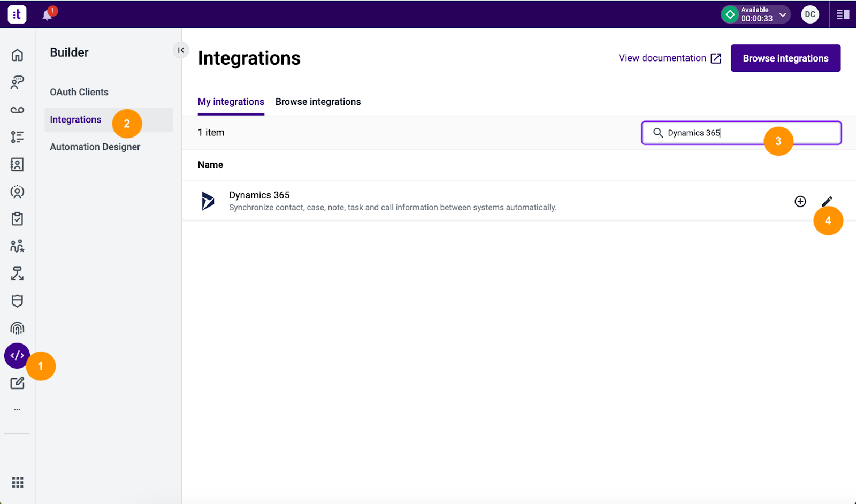
Task: Open the team star icon in sidebar
Action: pos(17,246)
